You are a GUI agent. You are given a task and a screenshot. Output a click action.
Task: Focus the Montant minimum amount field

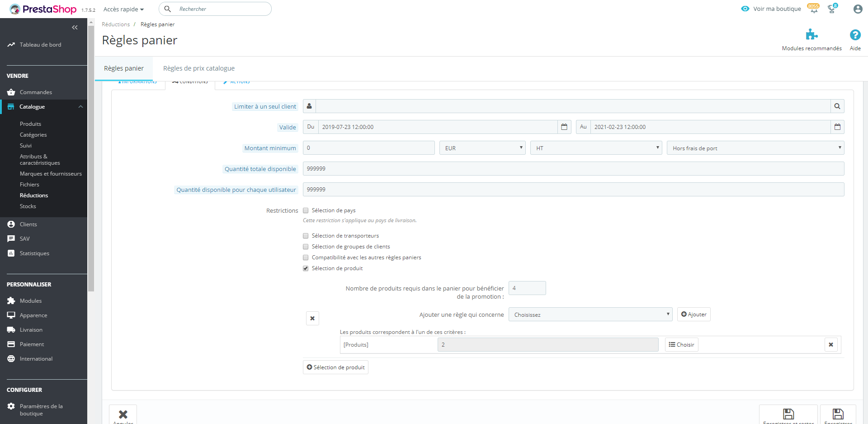369,148
